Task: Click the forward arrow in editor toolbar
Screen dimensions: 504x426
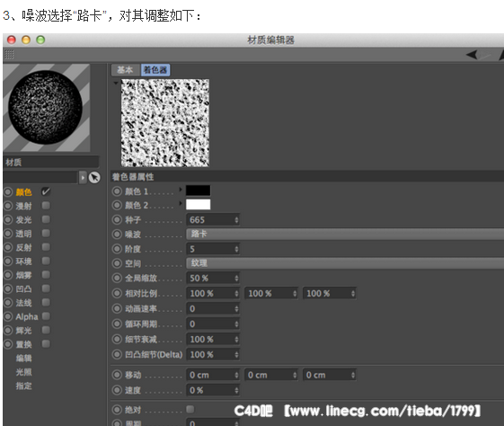Action: [484, 55]
